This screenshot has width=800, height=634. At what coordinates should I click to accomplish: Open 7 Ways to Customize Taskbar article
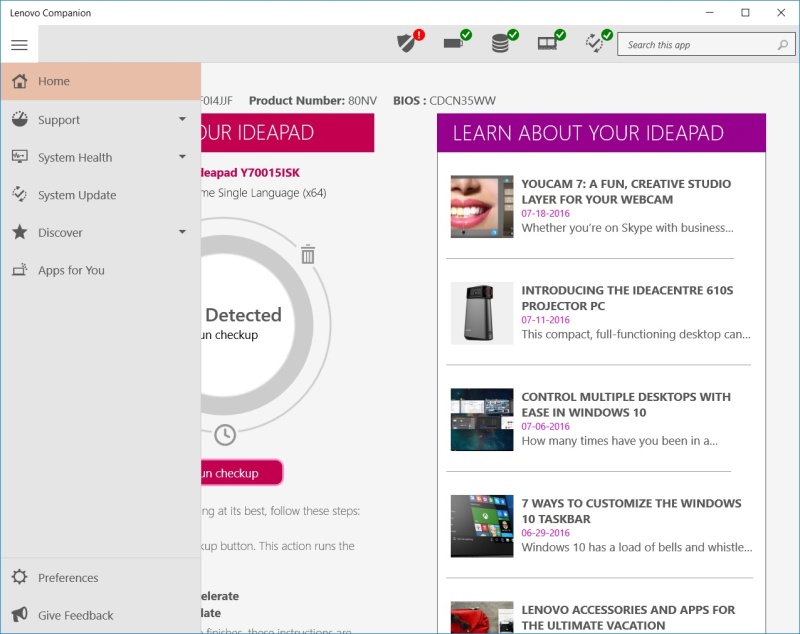(631, 511)
